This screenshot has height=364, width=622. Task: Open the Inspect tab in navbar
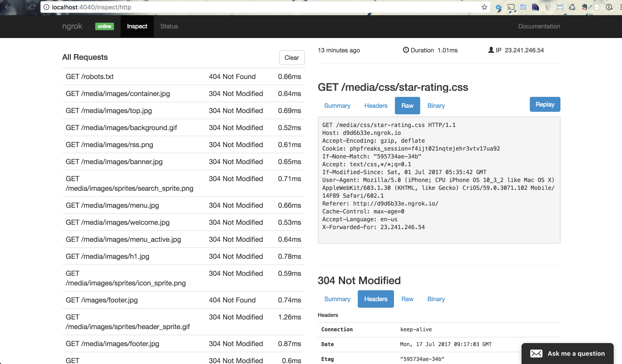point(137,26)
